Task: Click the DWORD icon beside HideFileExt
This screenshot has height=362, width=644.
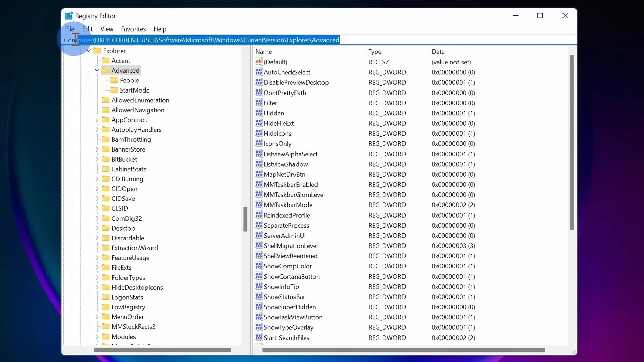Action: pos(259,123)
